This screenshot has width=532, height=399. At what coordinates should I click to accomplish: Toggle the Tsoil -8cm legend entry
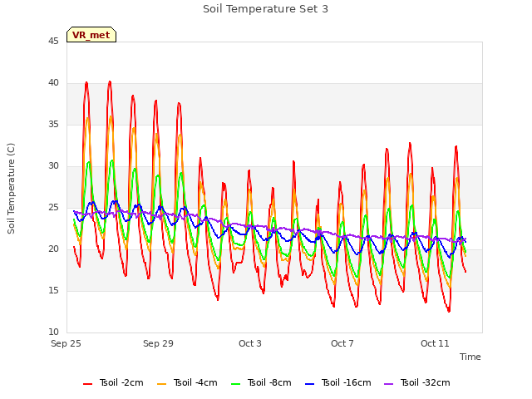pyautogui.click(x=261, y=382)
